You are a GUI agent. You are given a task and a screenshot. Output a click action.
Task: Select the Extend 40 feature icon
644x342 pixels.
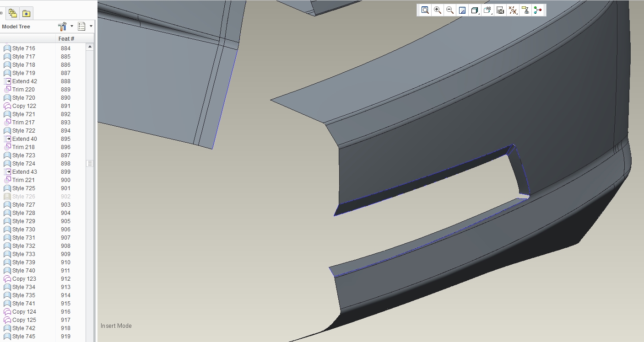(7, 139)
